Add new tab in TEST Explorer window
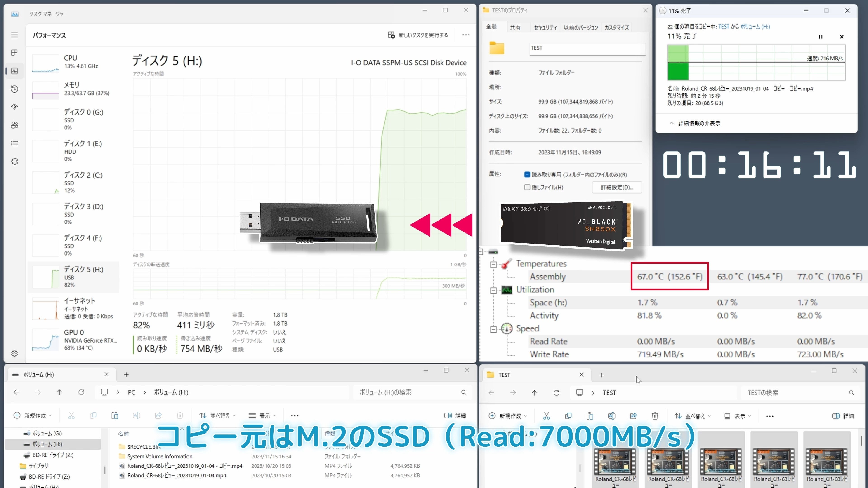868x488 pixels. click(x=601, y=375)
